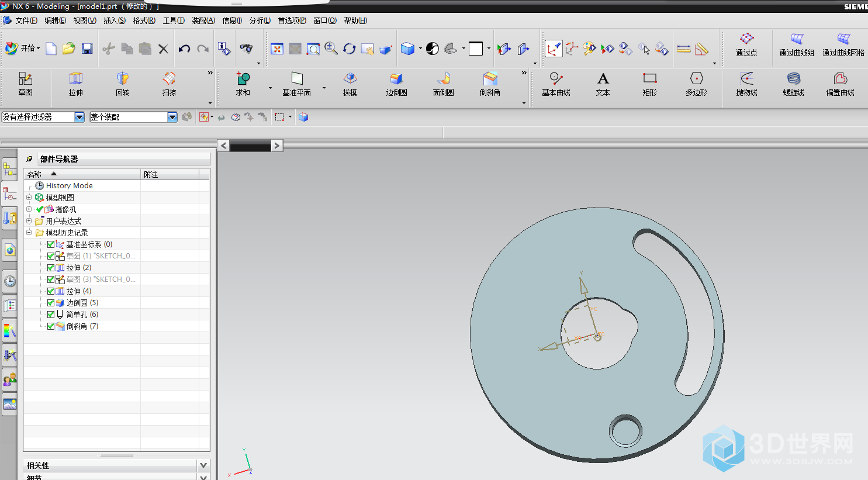Open the shaded rendering style dropdown arrow
Image resolution: width=868 pixels, height=480 pixels.
420,49
